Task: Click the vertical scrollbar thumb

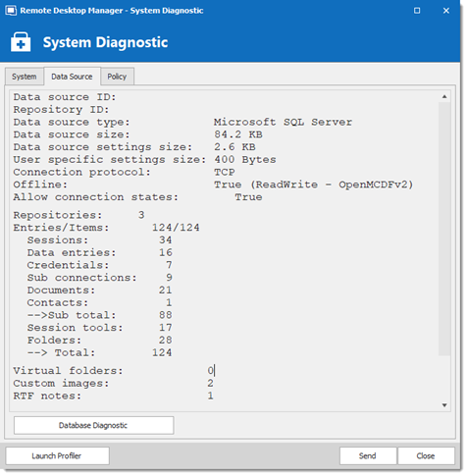Action: coord(444,229)
